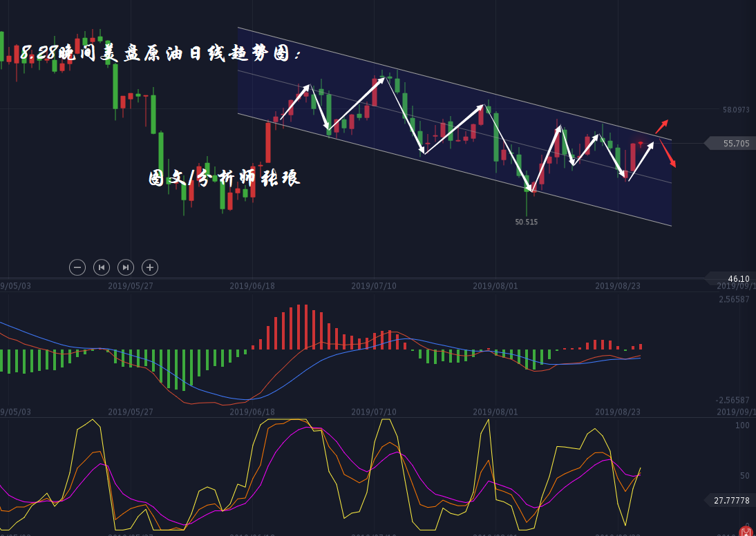Select 2019/07/10 date below the price chart
Image resolution: width=756 pixels, height=536 pixels.
(373, 285)
